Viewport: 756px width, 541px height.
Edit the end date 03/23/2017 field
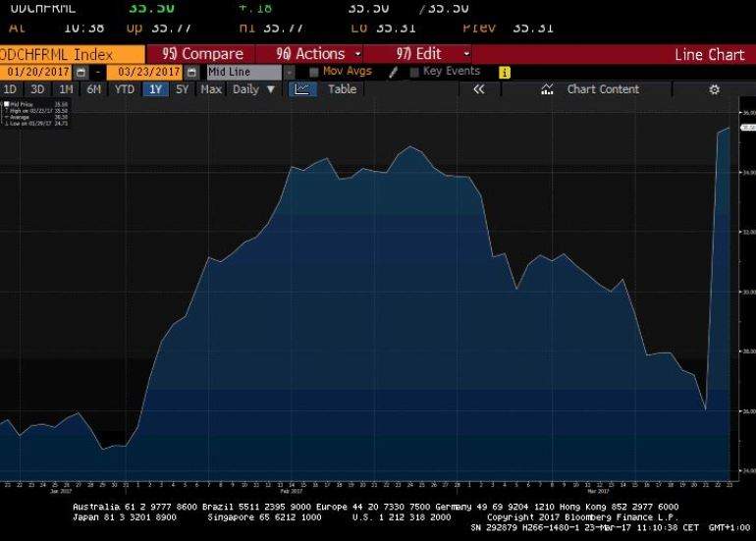click(145, 73)
